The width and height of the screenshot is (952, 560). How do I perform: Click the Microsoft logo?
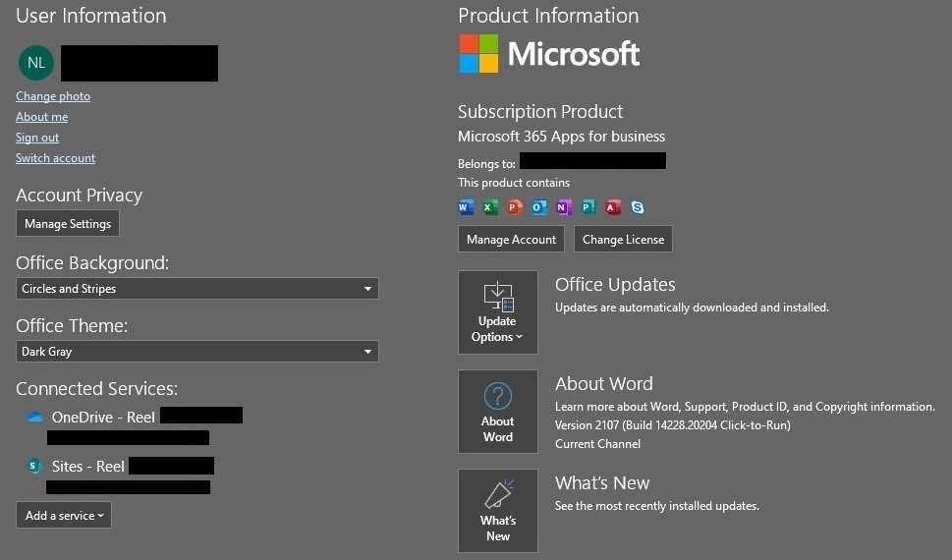click(x=549, y=54)
